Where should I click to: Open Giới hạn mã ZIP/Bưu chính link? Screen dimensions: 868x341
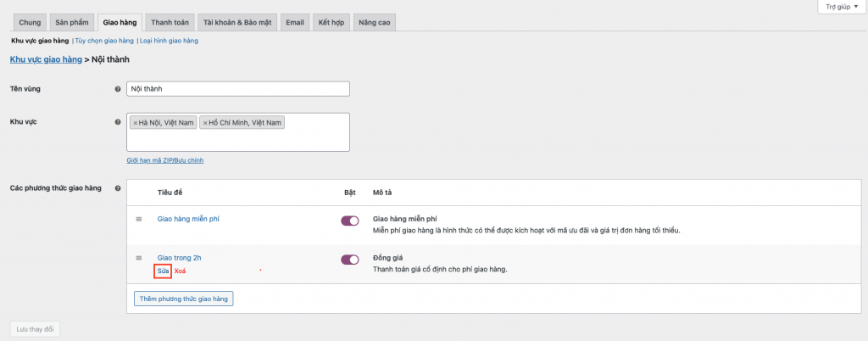coord(164,160)
